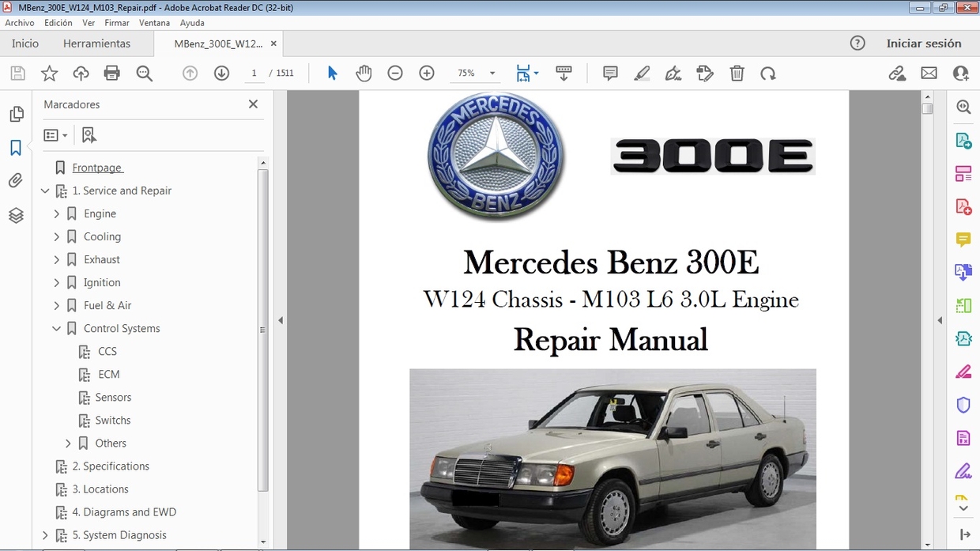Click Iniciar sesión button

[924, 43]
